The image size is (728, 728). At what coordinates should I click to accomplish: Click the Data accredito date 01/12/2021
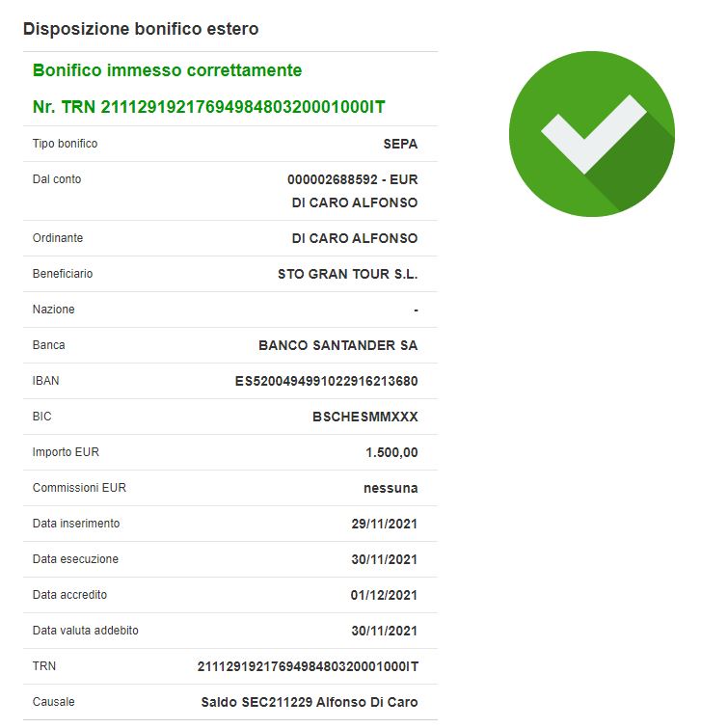[384, 595]
